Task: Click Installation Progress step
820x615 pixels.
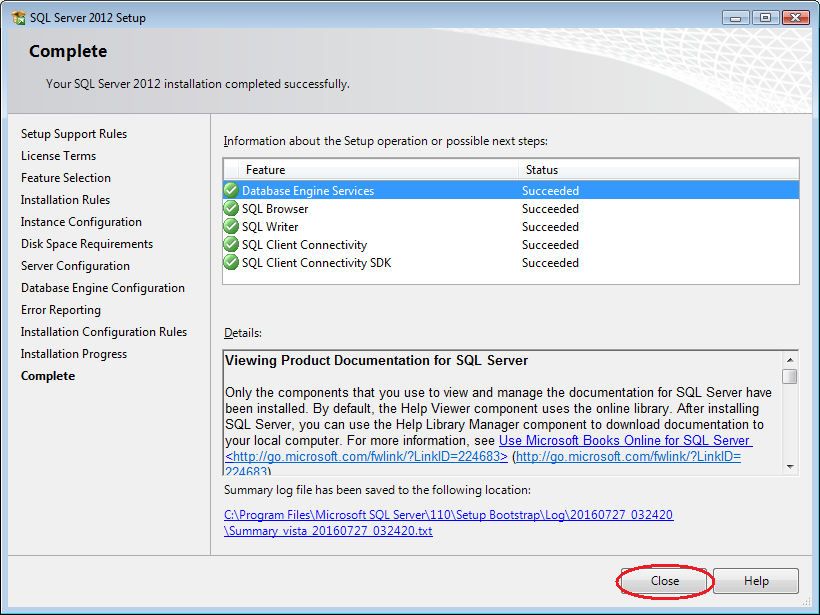Action: 74,354
